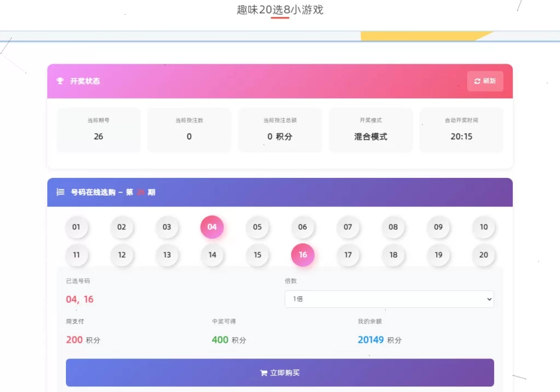Pick number ball 07
The image size is (560, 392).
[x=348, y=227]
